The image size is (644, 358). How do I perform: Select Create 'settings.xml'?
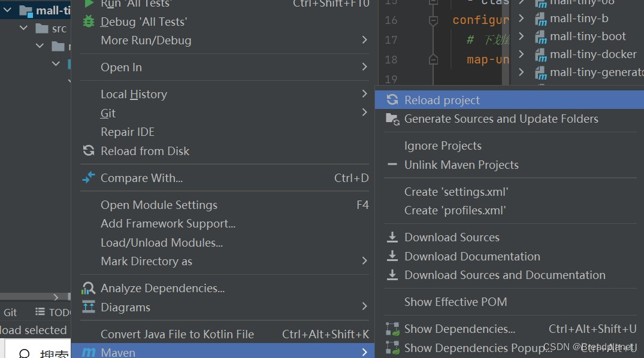454,191
